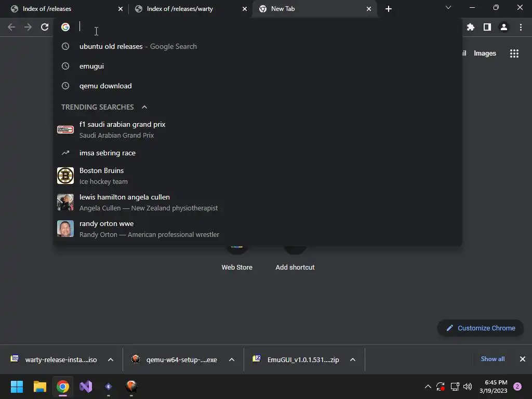
Task: Choose 'randy orton wwe' suggestion
Action: coord(258,229)
